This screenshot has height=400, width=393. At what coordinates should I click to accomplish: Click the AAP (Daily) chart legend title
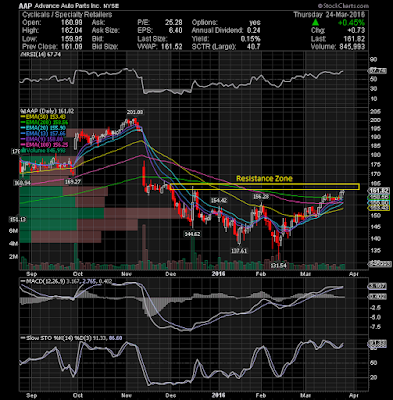point(47,111)
